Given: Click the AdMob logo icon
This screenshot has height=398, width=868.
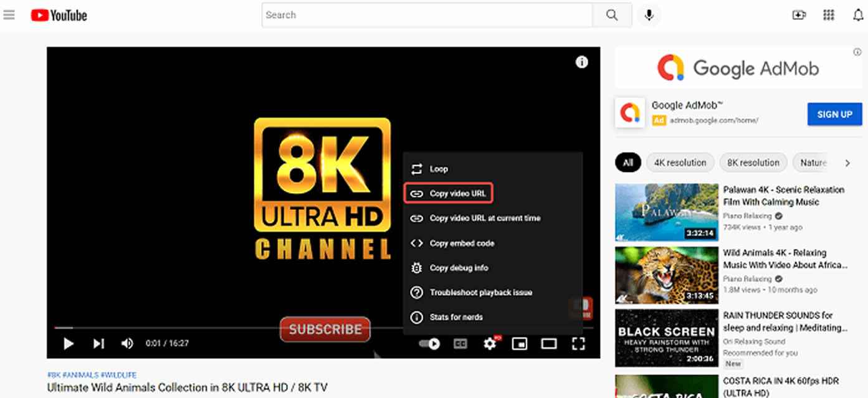Looking at the screenshot, I should pos(630,113).
